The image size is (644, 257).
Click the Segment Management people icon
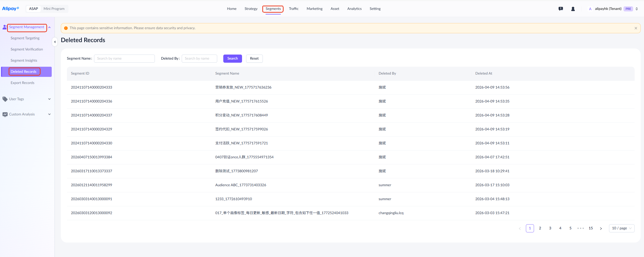[x=5, y=27]
